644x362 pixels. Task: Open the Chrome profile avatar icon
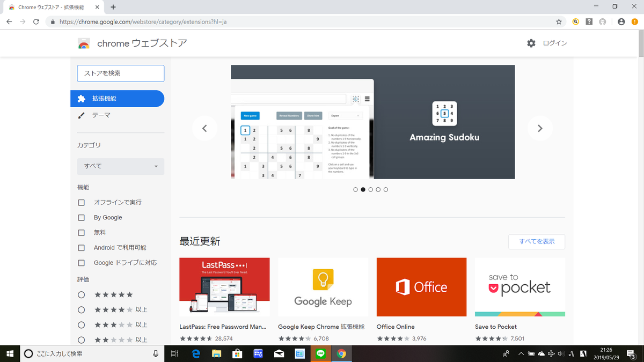621,22
